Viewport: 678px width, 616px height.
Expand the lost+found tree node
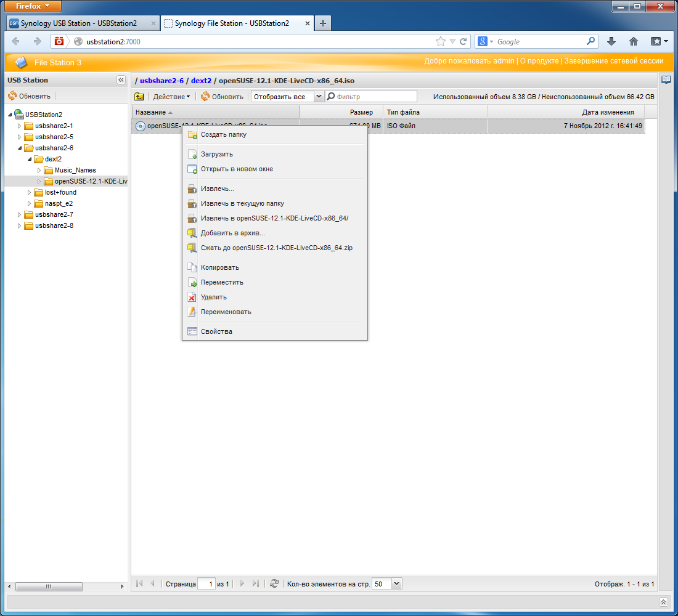29,192
